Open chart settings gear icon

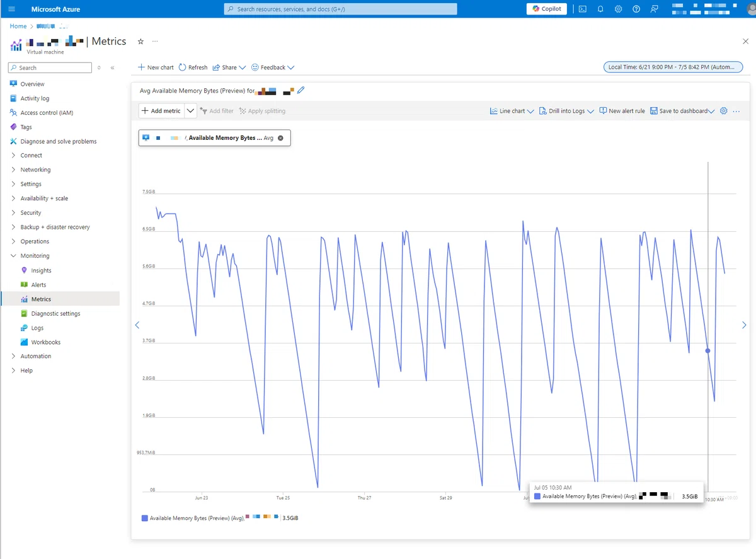(x=723, y=111)
